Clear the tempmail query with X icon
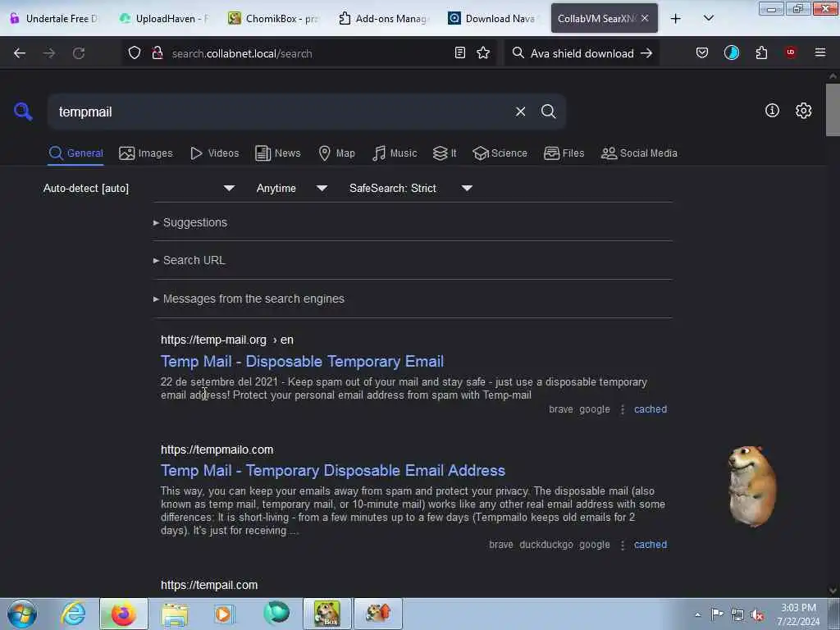Screen dimensions: 840x630 point(520,112)
